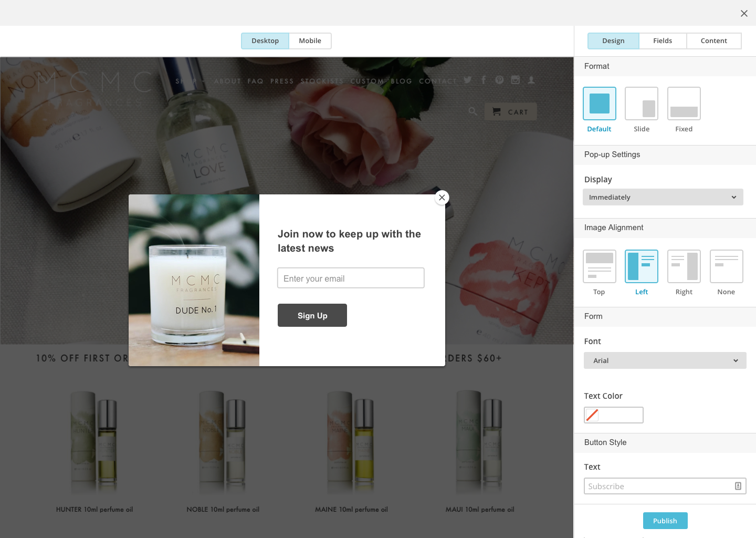Close the editor with the top X
This screenshot has height=538, width=756.
coord(744,14)
